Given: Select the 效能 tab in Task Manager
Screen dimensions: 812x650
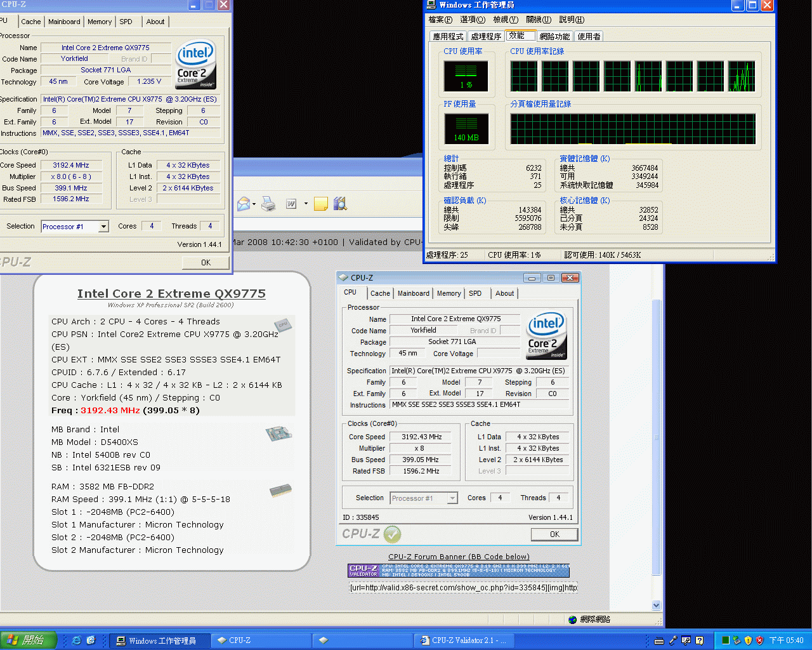Looking at the screenshot, I should pyautogui.click(x=520, y=36).
